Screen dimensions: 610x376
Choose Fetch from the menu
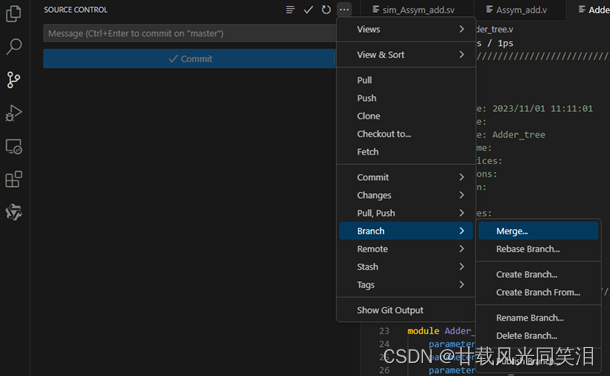406,152
